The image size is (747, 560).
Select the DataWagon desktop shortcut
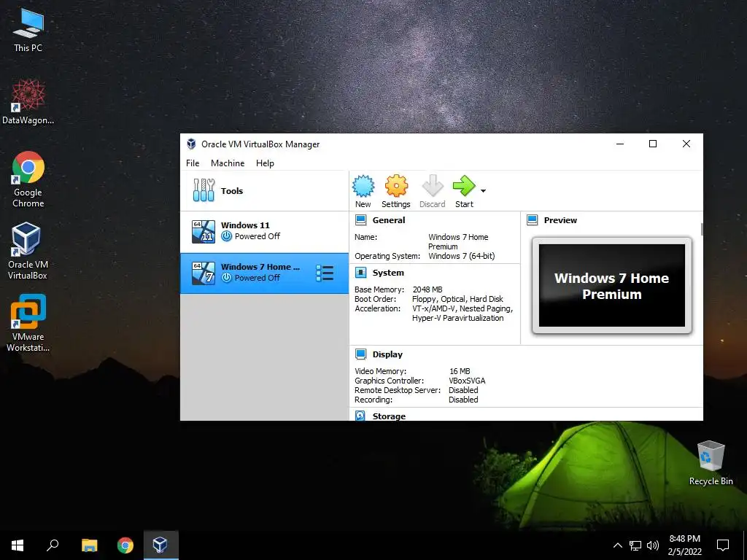(x=28, y=102)
